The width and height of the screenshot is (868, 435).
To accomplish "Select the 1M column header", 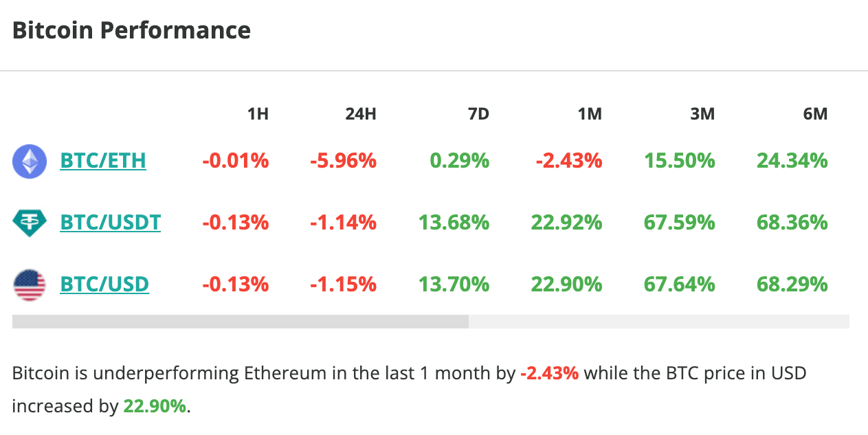I will [x=590, y=114].
